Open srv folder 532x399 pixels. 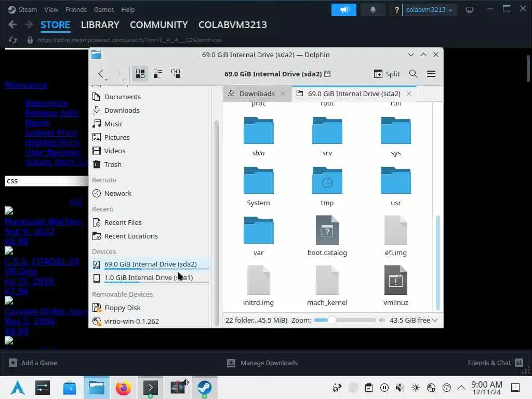point(327,137)
